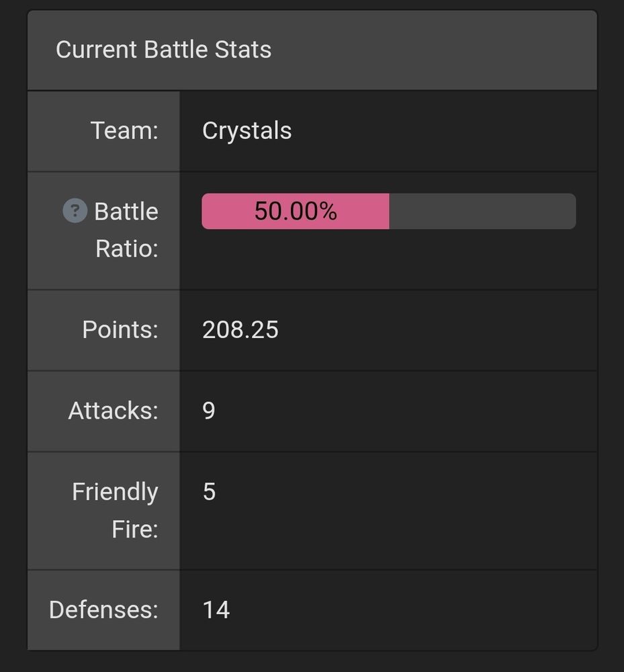Click the "Defenses:" row label

click(x=103, y=610)
